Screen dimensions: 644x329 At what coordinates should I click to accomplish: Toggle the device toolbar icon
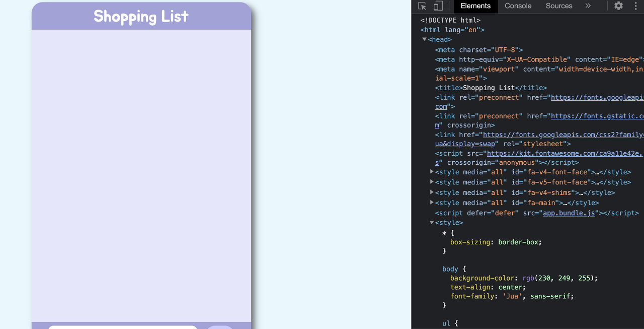pyautogui.click(x=438, y=6)
